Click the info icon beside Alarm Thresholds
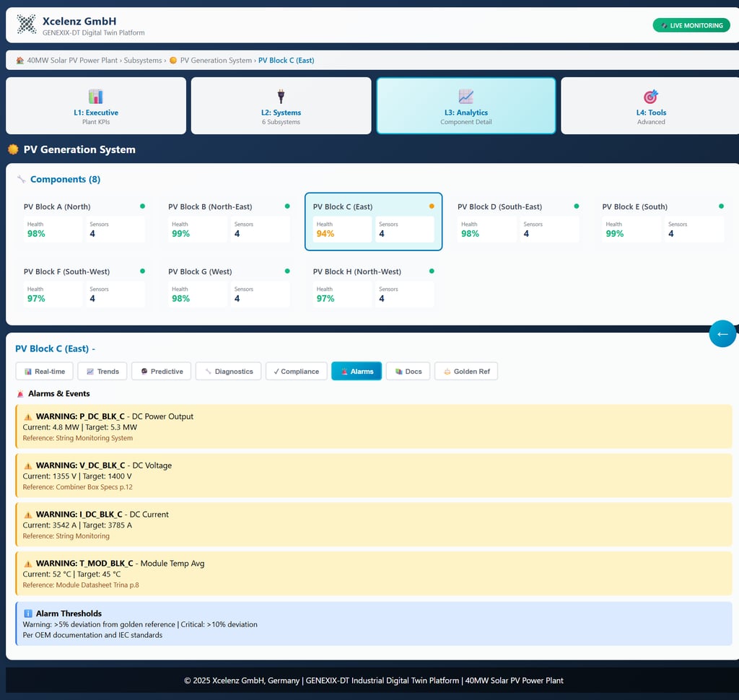The width and height of the screenshot is (739, 700). pos(28,613)
